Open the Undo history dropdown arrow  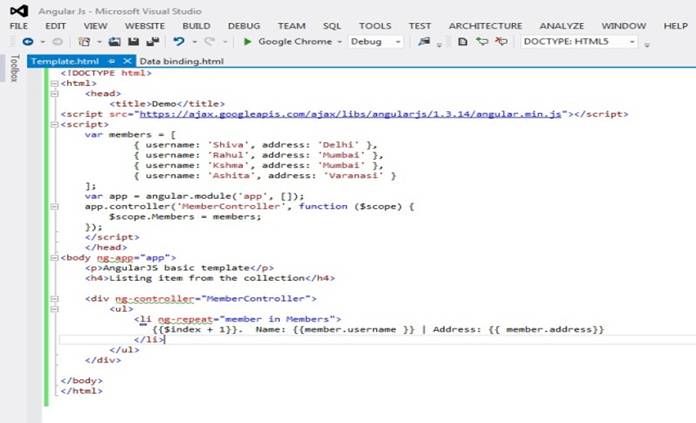click(194, 42)
